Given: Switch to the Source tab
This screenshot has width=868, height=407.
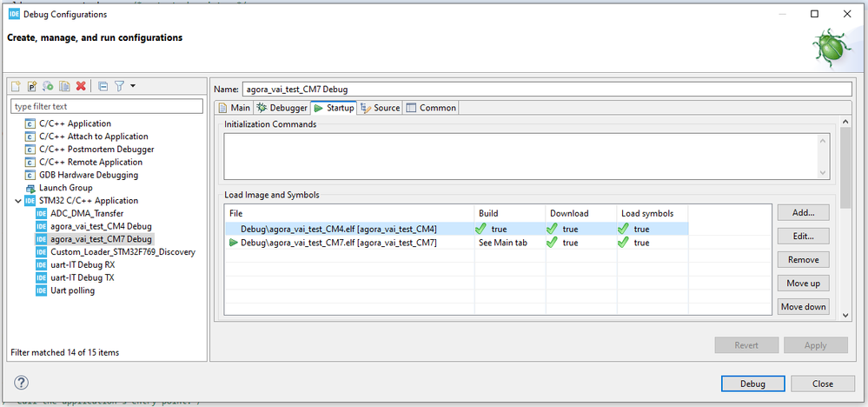Looking at the screenshot, I should (x=380, y=108).
